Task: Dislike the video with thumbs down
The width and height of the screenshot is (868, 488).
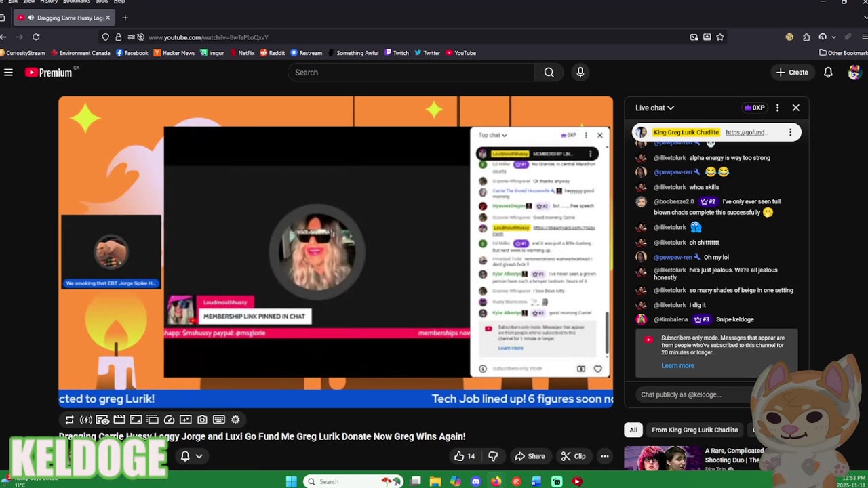Action: [x=493, y=456]
